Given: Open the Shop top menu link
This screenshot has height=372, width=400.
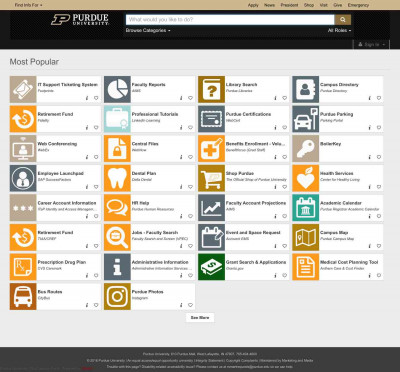Looking at the screenshot, I should pyautogui.click(x=309, y=5).
